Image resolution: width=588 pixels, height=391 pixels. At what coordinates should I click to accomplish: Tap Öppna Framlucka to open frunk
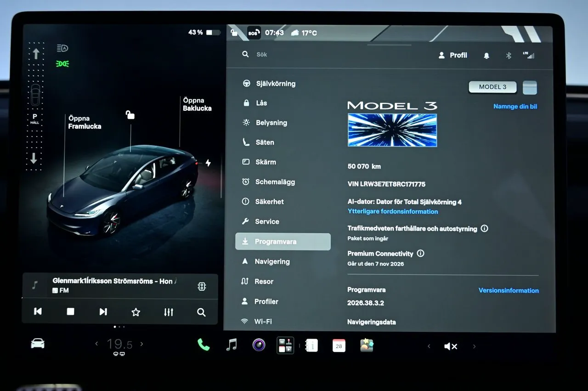(85, 122)
